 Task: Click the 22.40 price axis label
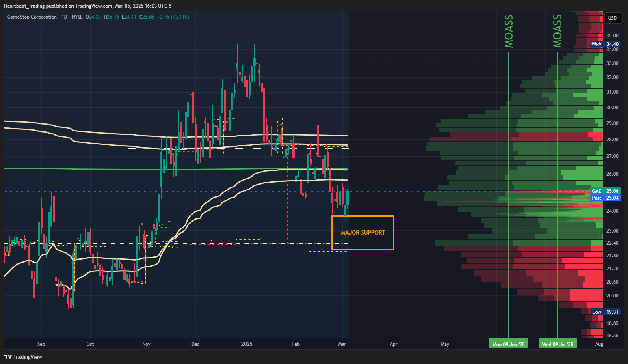coord(613,243)
